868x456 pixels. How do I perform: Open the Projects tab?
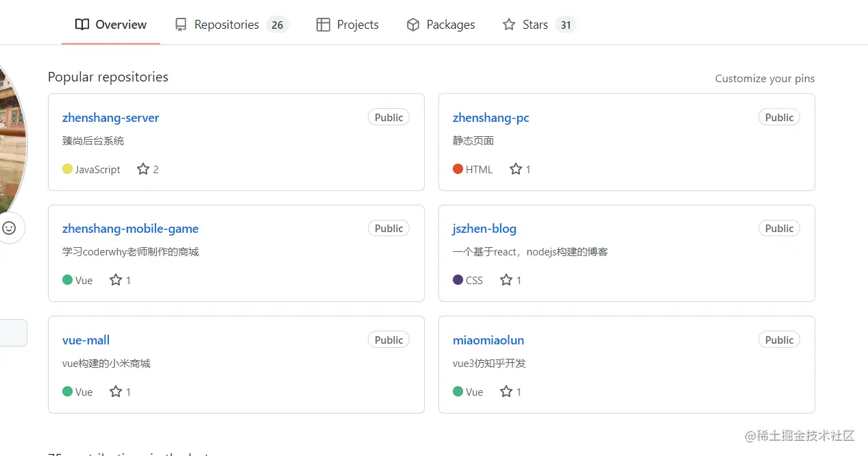pos(347,25)
